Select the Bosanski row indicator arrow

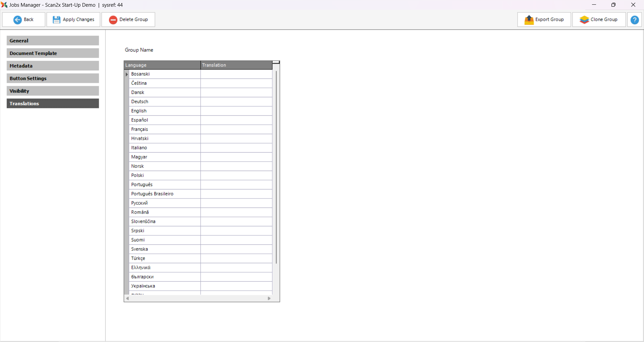tap(127, 74)
